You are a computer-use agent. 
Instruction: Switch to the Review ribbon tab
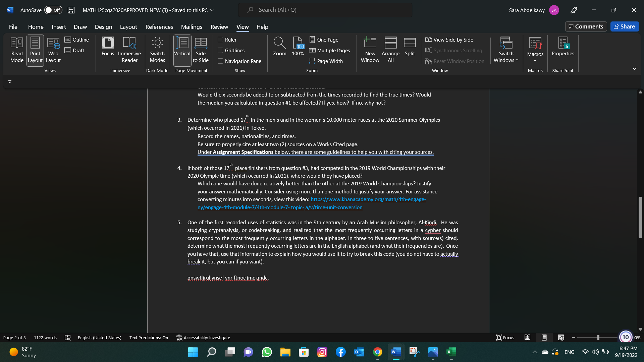pos(219,27)
